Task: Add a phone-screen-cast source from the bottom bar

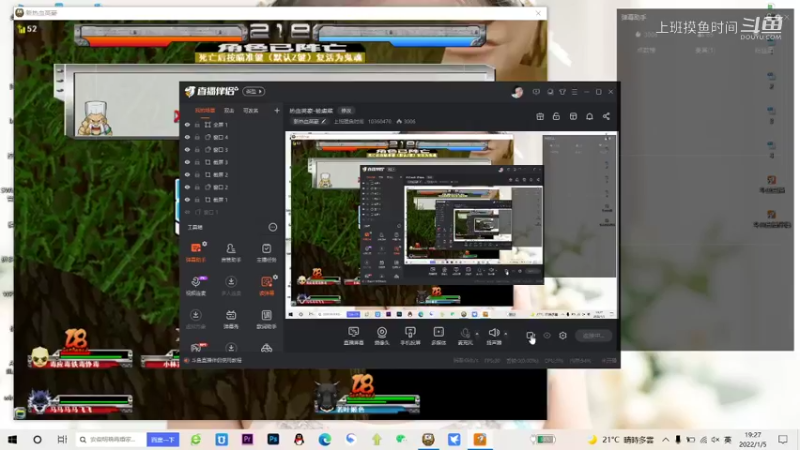Action: (x=410, y=336)
